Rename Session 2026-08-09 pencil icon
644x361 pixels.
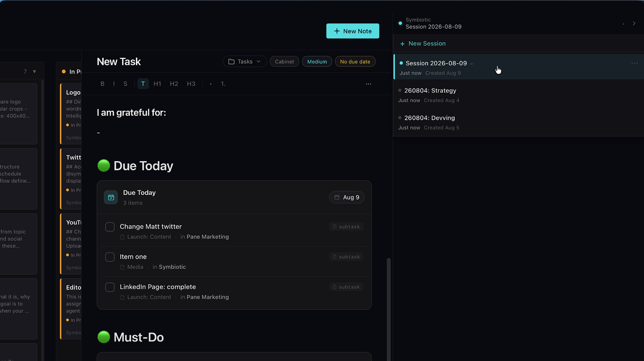point(472,64)
